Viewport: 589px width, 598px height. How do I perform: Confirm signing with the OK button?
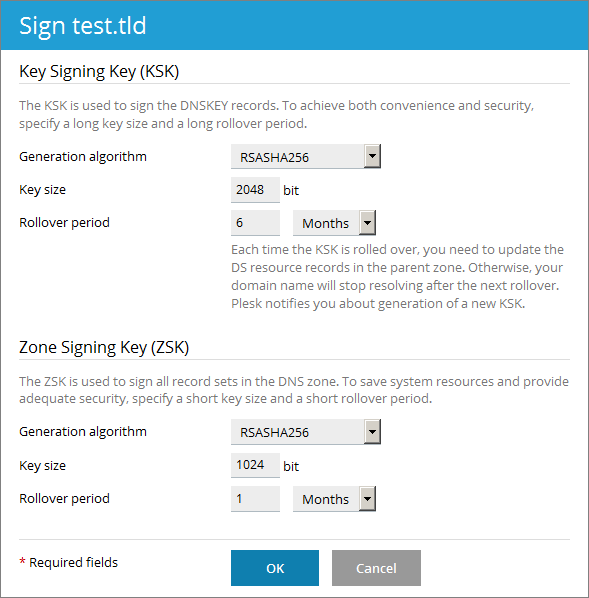pyautogui.click(x=275, y=568)
